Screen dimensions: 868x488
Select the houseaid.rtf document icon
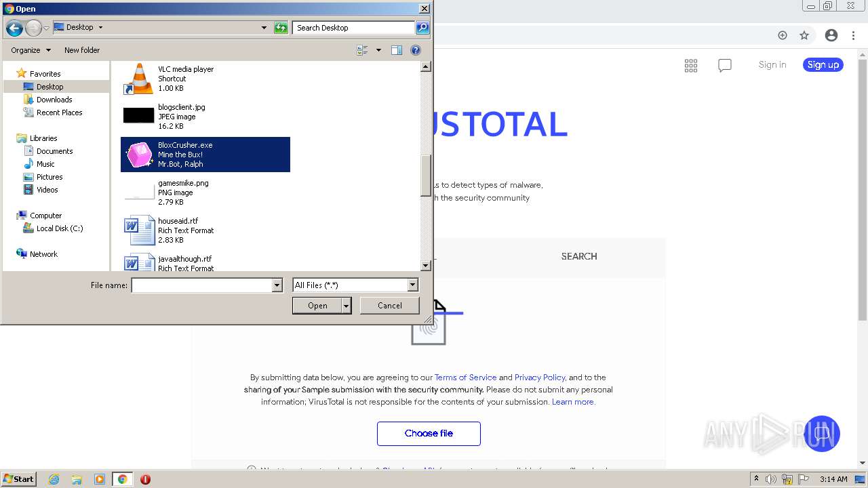(139, 230)
